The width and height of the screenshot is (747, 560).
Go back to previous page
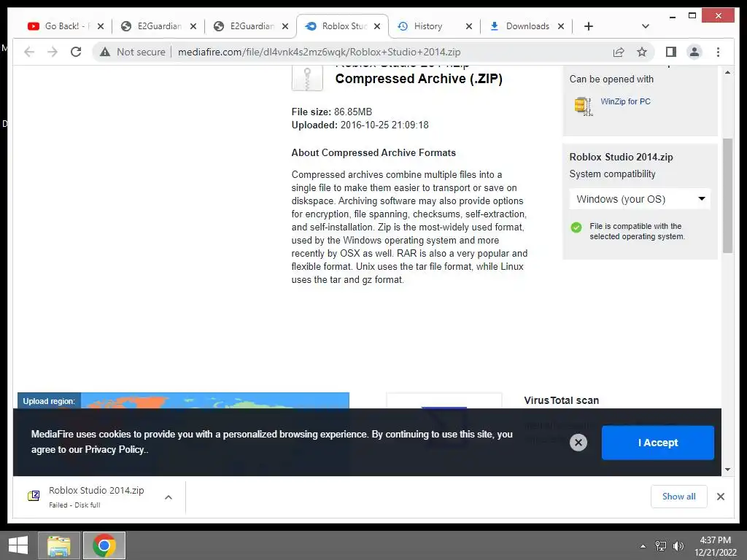pyautogui.click(x=29, y=52)
